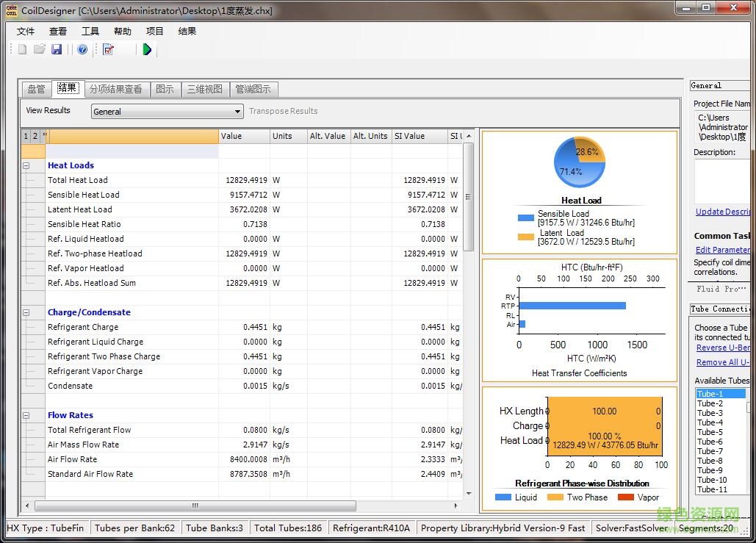Click the checklist validation toolbar icon
756x543 pixels.
tap(109, 49)
